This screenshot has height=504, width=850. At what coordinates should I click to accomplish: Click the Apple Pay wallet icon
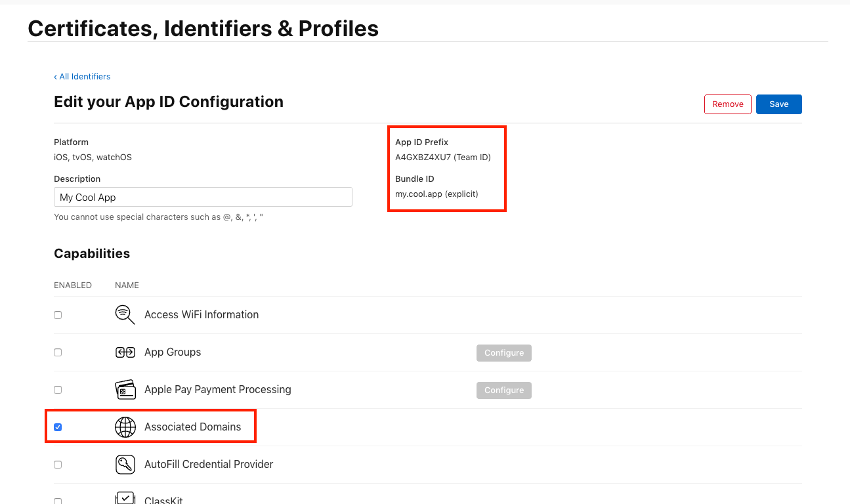pyautogui.click(x=125, y=389)
